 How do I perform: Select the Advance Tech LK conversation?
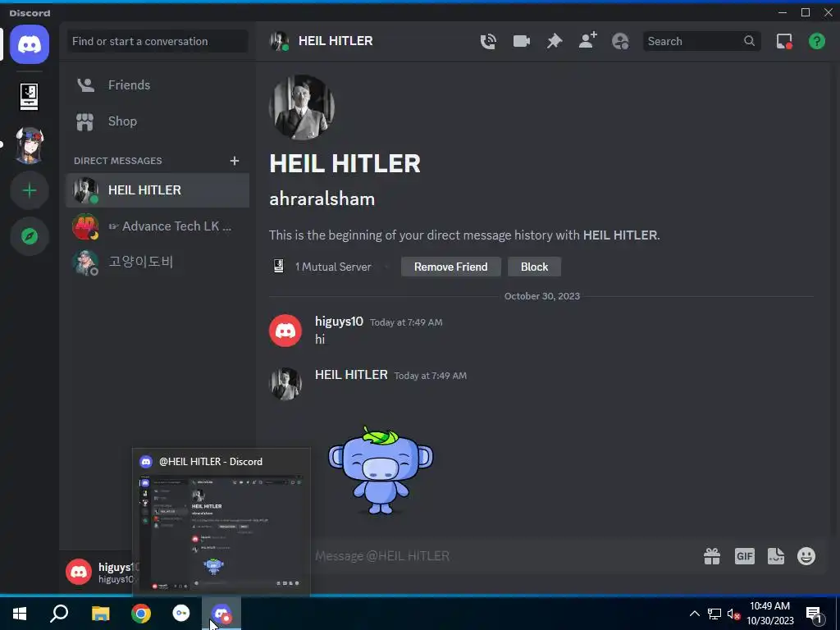click(x=157, y=226)
